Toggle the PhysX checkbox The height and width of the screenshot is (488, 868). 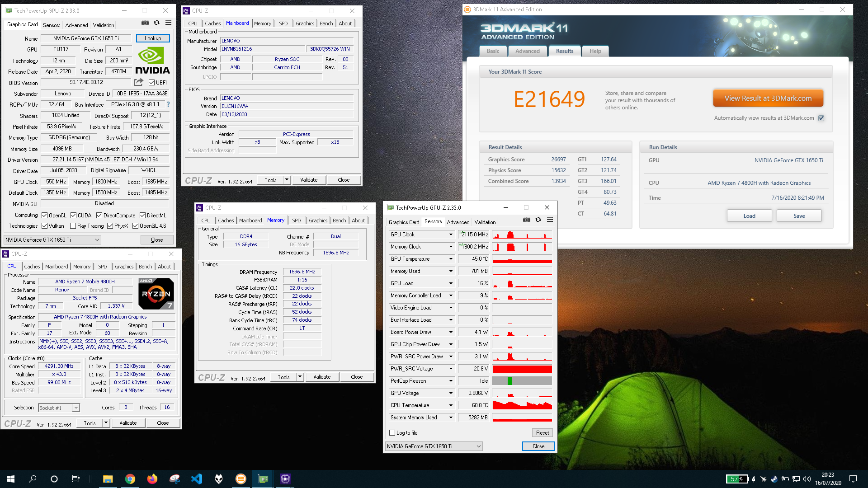click(110, 226)
